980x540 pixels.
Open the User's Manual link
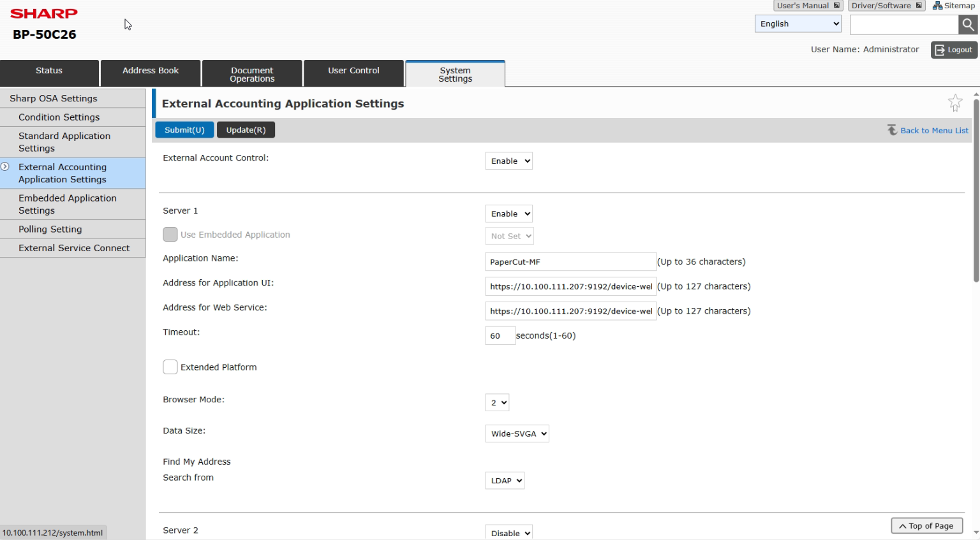pyautogui.click(x=808, y=6)
